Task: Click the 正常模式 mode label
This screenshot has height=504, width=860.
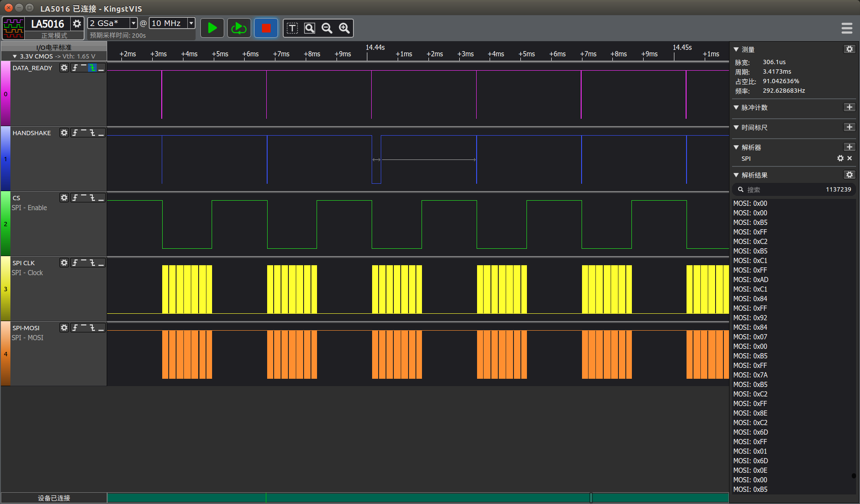Action: pyautogui.click(x=54, y=36)
